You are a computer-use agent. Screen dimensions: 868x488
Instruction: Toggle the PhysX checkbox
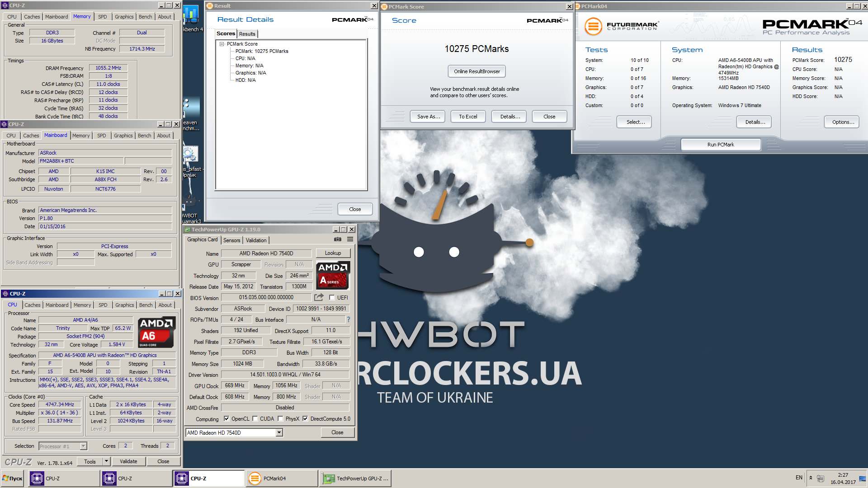coord(280,419)
